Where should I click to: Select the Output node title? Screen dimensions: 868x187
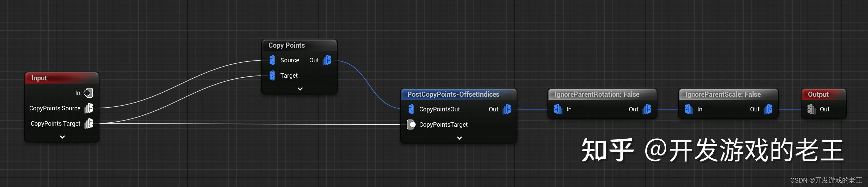tap(818, 94)
